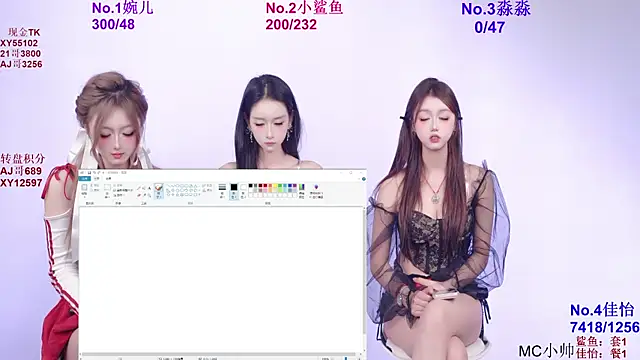Click the zoom in plus button
This screenshot has height=360, width=640.
coord(359,359)
